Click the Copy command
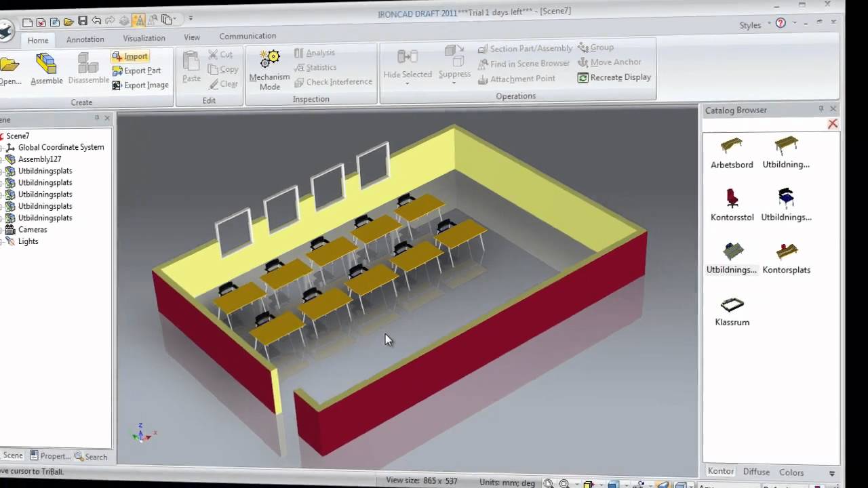The image size is (868, 488). [223, 69]
